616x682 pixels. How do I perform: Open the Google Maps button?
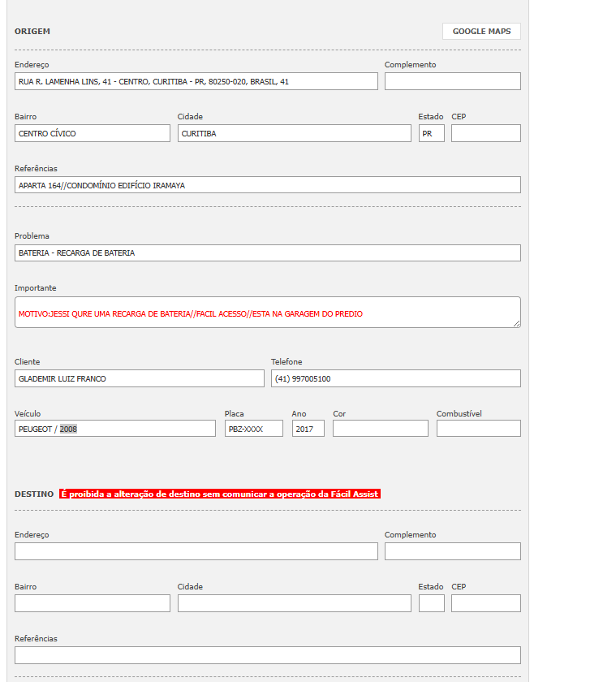coord(481,32)
